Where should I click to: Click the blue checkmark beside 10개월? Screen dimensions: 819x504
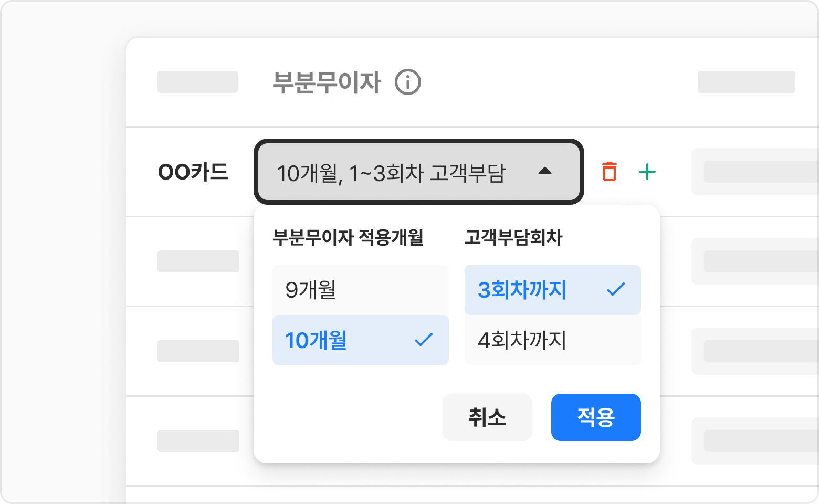coord(424,340)
